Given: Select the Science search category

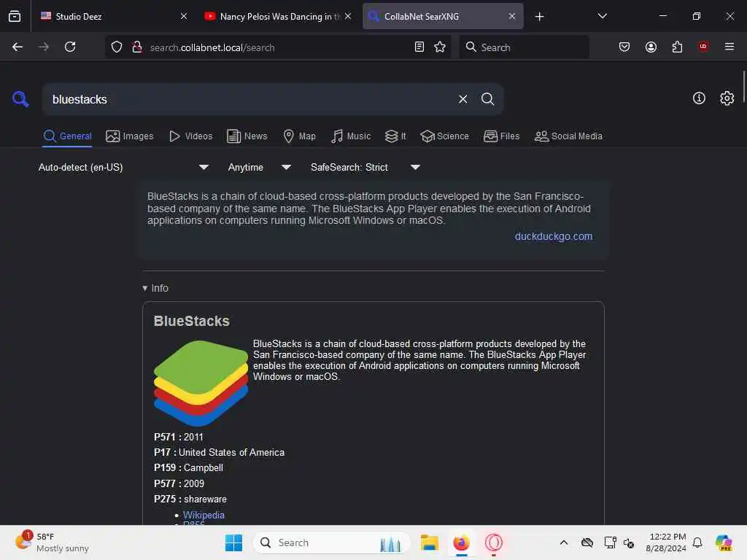Looking at the screenshot, I should click(444, 136).
